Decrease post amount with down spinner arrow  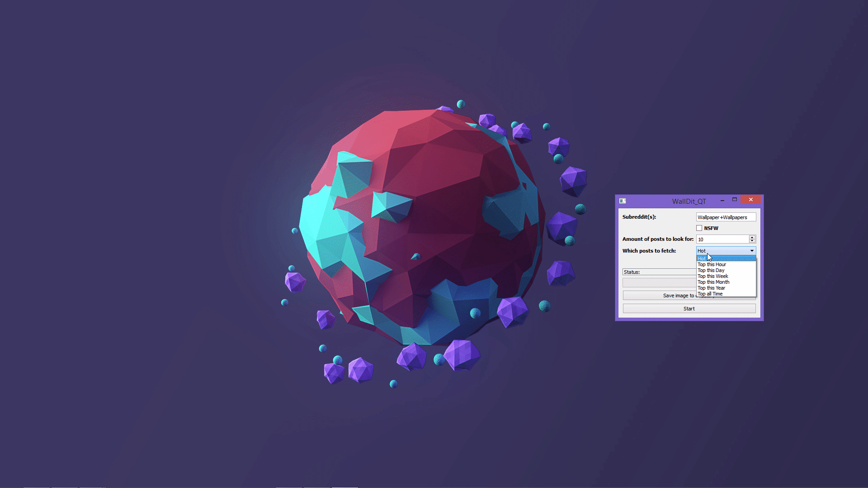click(752, 241)
